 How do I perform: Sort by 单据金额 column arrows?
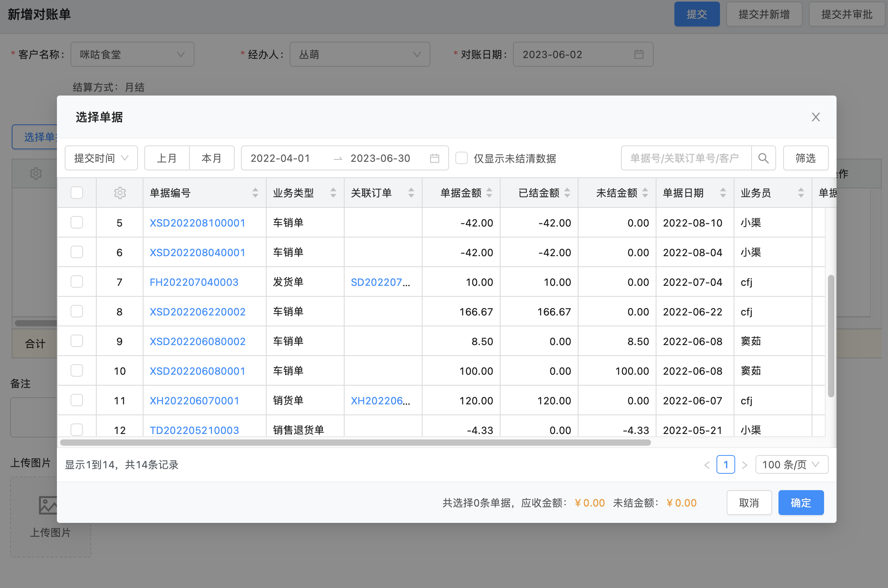click(489, 193)
